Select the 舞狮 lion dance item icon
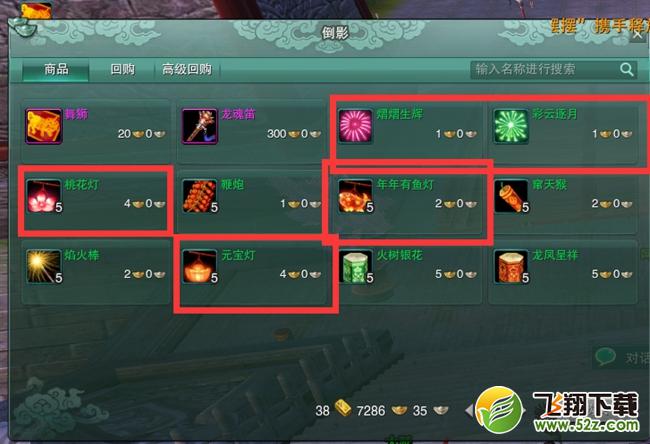Viewport: 650px width, 444px height. (44, 126)
